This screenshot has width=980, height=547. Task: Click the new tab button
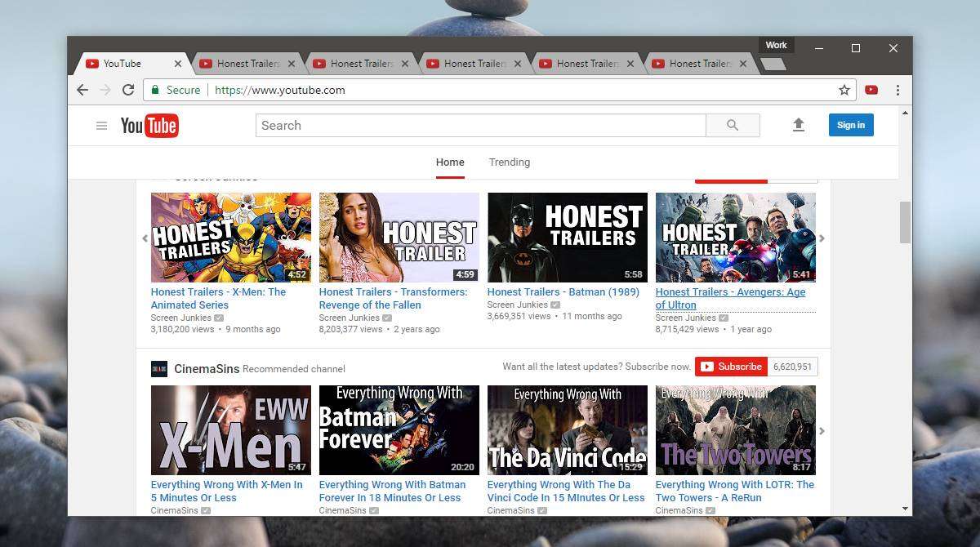pyautogui.click(x=773, y=64)
